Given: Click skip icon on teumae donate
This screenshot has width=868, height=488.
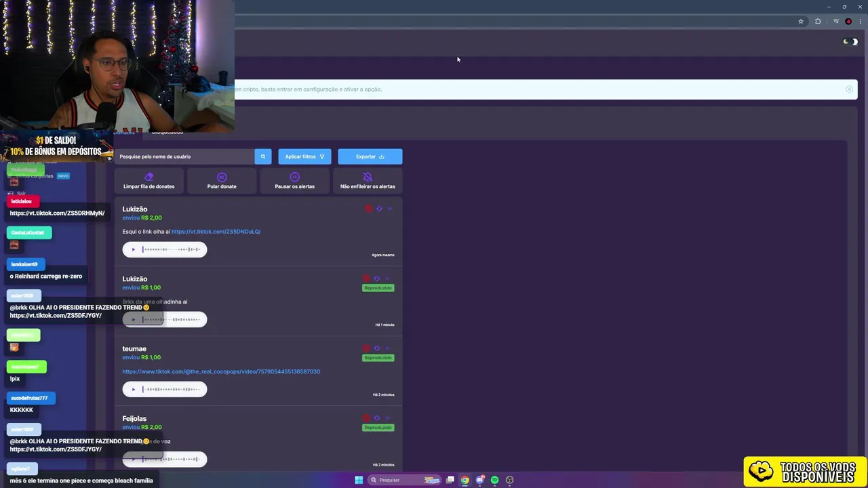Looking at the screenshot, I should click(388, 348).
